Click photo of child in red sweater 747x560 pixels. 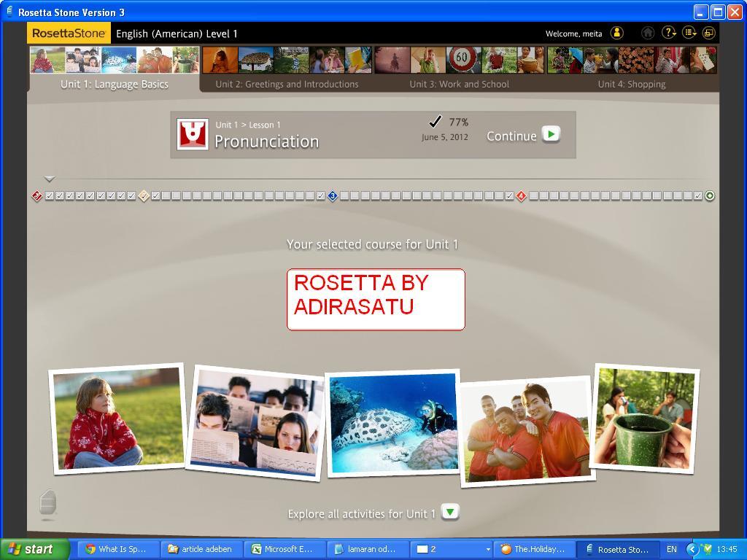(118, 419)
